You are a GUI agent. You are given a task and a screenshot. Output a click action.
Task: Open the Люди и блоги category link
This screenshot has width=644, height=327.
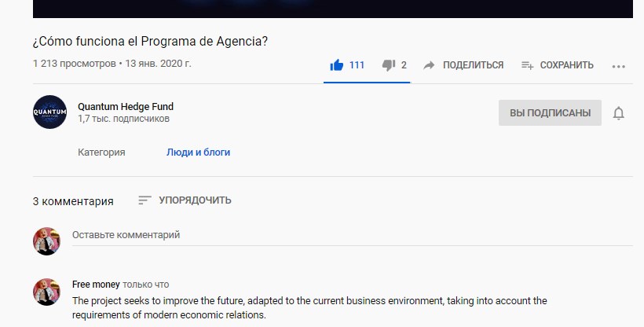point(199,152)
